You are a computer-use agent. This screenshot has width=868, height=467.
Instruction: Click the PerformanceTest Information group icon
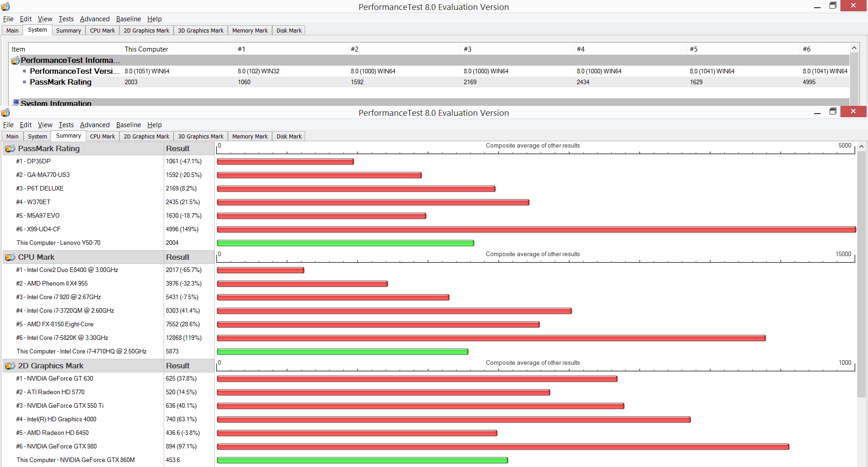15,60
